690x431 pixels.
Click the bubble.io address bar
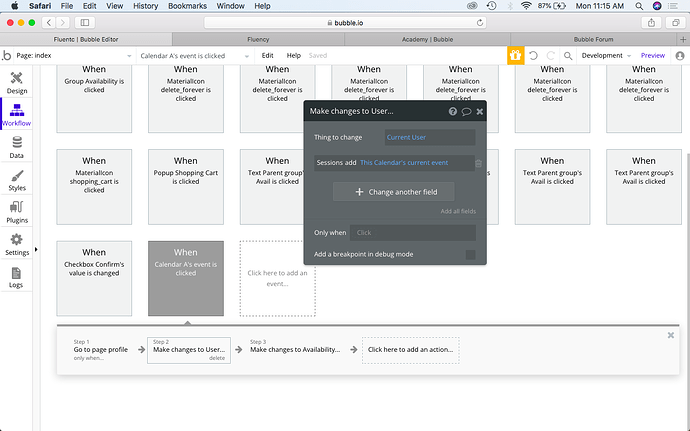345,22
